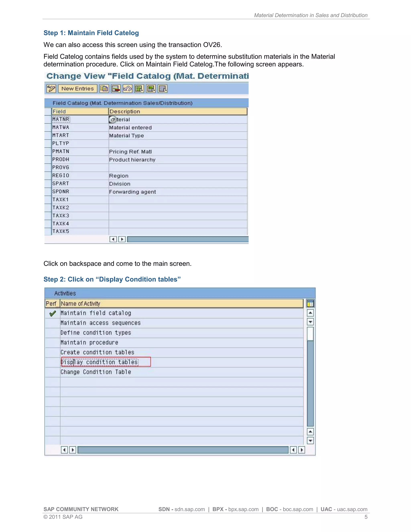Click the Delete entry icon
The height and width of the screenshot is (532, 411).
tap(116, 89)
